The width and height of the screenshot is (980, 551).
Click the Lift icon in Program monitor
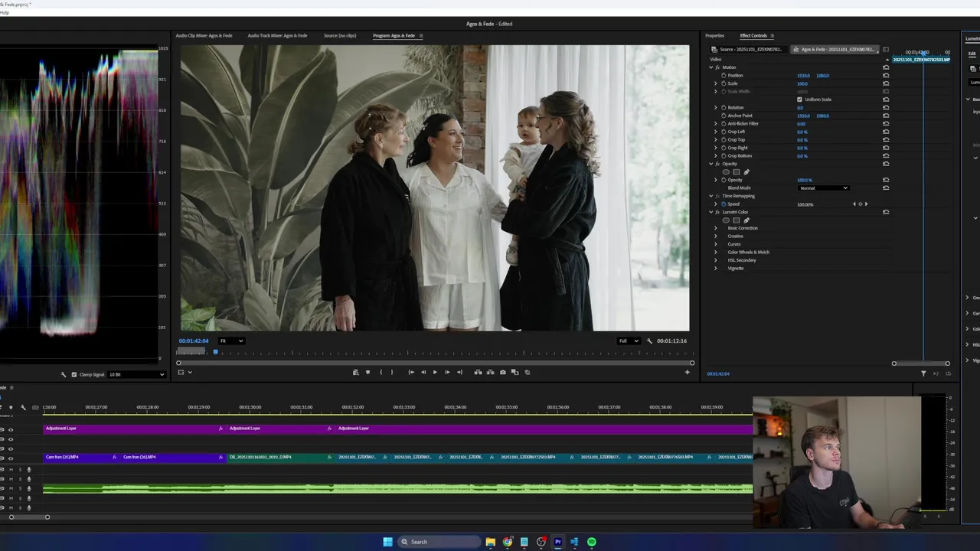coord(478,372)
